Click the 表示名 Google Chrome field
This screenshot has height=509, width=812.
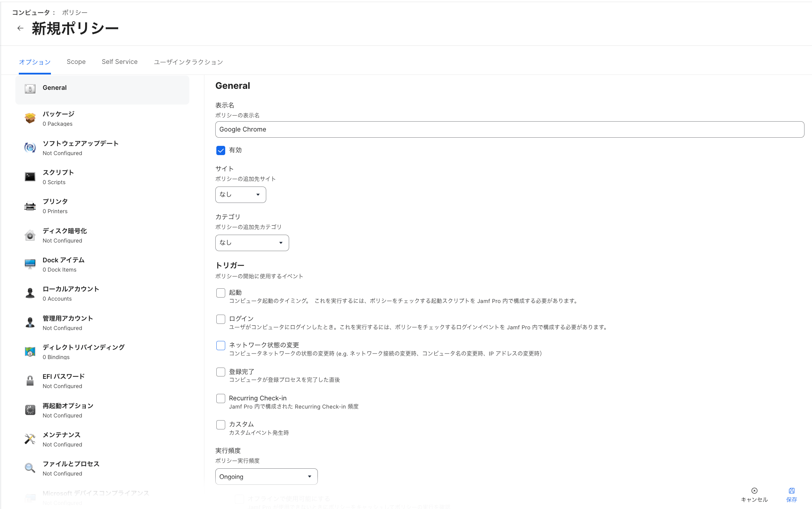(x=510, y=129)
